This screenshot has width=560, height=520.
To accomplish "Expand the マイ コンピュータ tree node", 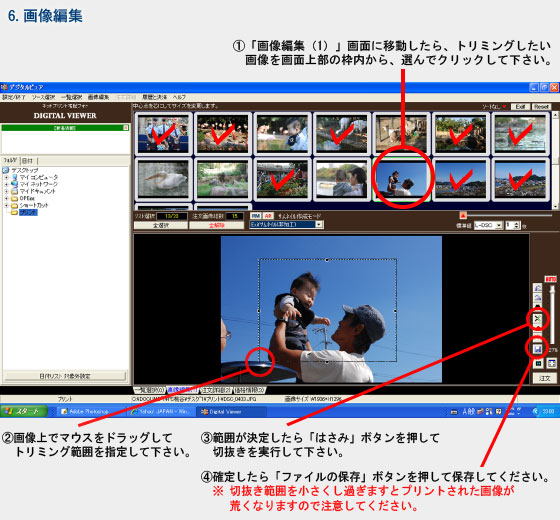I will coord(6,177).
